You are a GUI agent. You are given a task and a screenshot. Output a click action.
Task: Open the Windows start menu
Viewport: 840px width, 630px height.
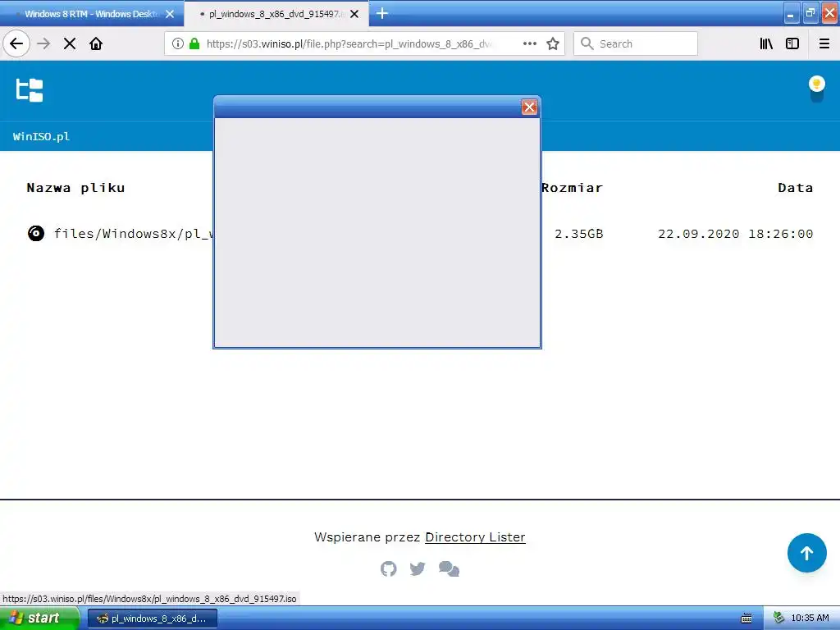tap(39, 618)
